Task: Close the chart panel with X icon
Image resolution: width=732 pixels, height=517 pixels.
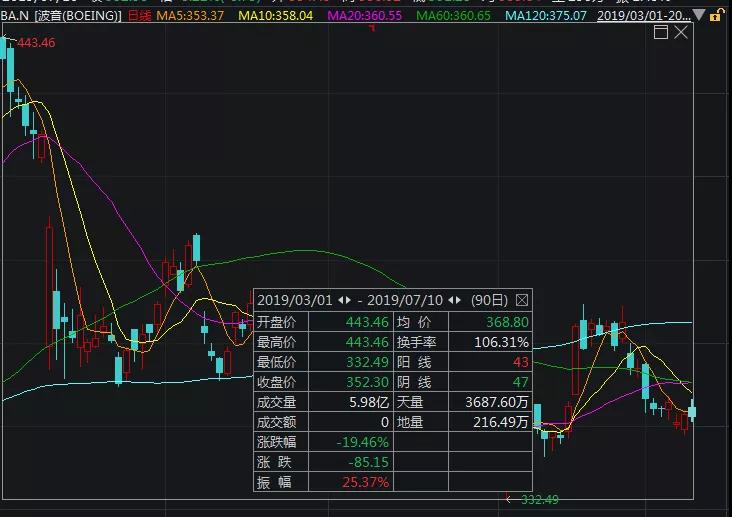Action: (x=681, y=32)
